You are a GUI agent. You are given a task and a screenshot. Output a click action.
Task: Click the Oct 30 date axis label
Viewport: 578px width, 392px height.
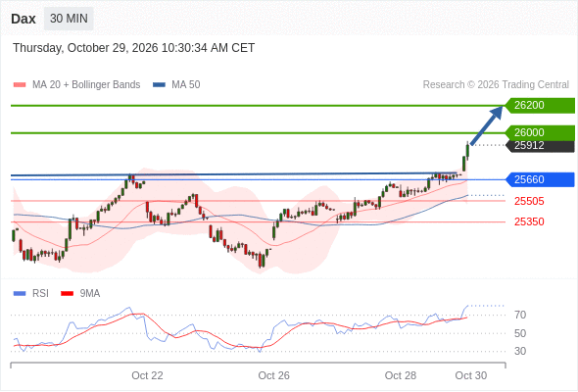[x=471, y=375]
